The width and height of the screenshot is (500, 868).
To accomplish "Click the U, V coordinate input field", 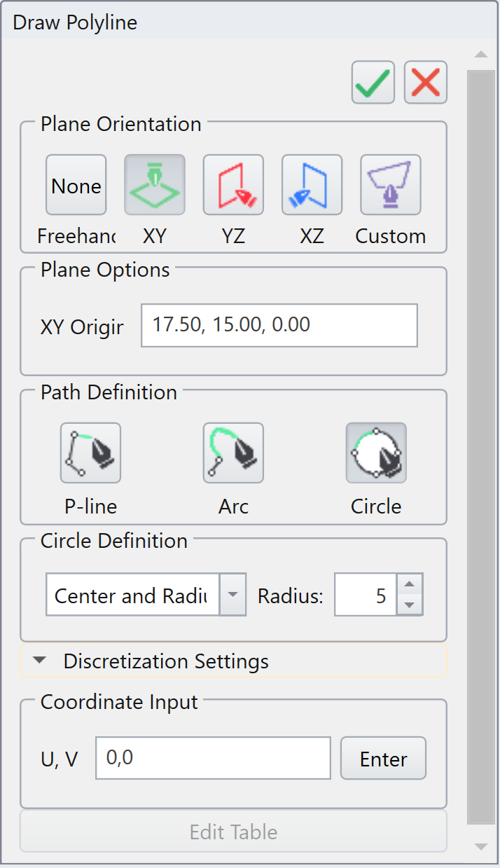I will [x=213, y=758].
